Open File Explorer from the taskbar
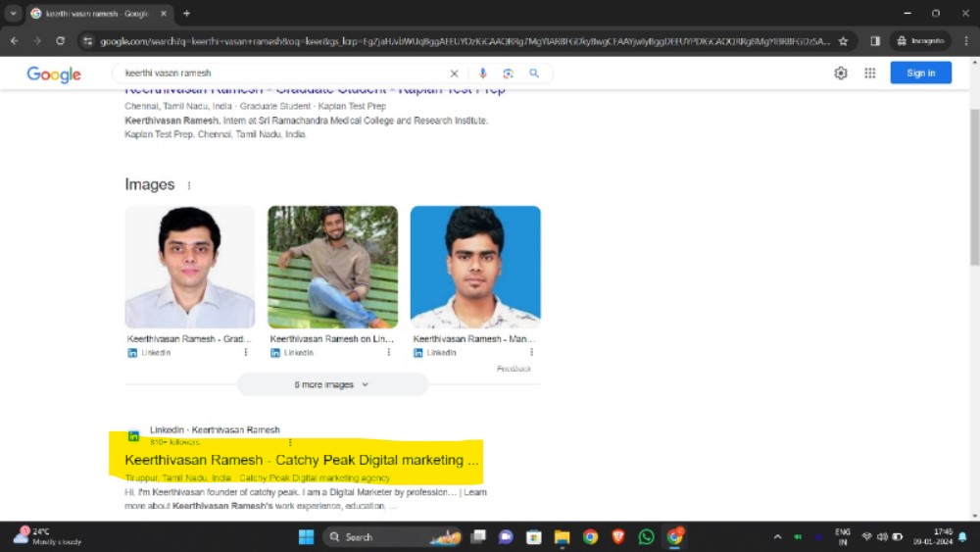The width and height of the screenshot is (980, 552). click(x=562, y=537)
